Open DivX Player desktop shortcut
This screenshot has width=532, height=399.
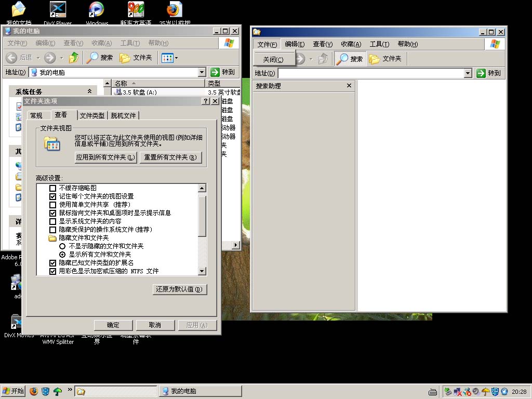pos(58,13)
